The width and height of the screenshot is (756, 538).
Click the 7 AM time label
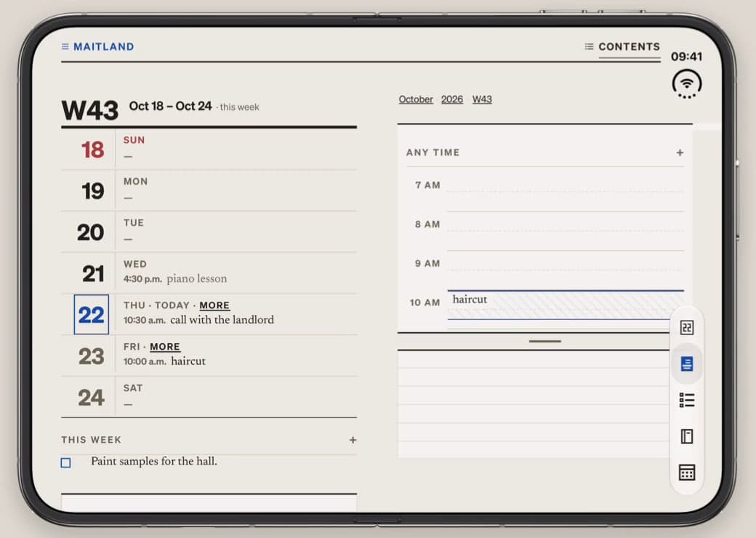tap(427, 185)
